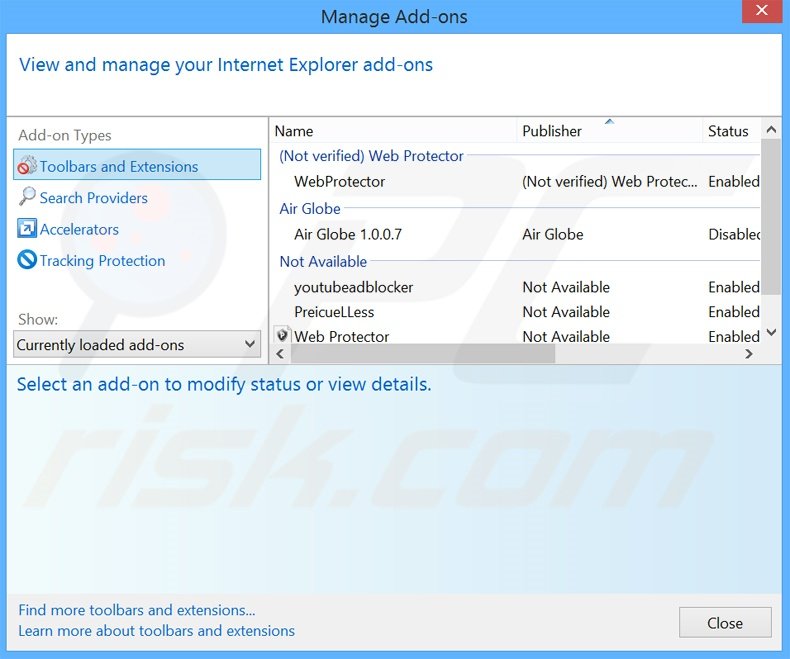Close the Manage Add-ons window
Screen dimensions: 790x659
(724, 622)
